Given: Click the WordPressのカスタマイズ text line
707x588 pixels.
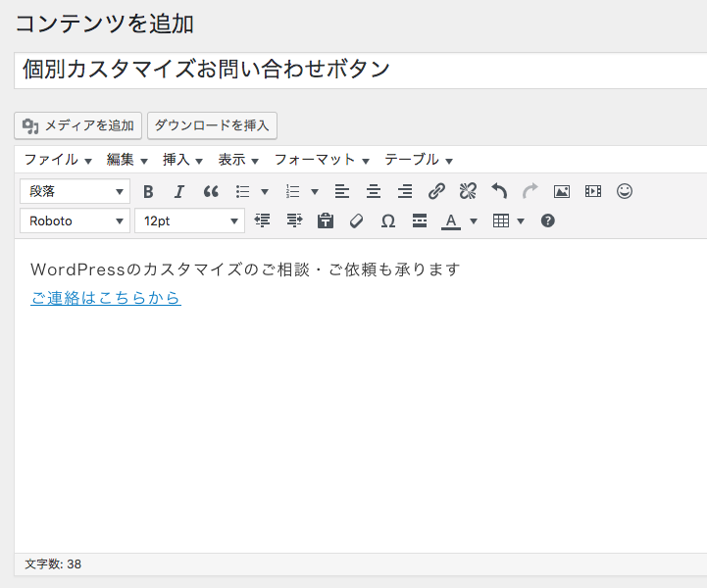Looking at the screenshot, I should tap(245, 269).
